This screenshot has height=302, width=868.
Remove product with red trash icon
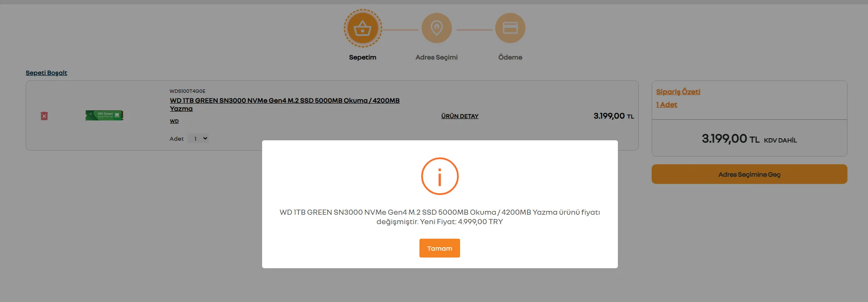point(44,116)
